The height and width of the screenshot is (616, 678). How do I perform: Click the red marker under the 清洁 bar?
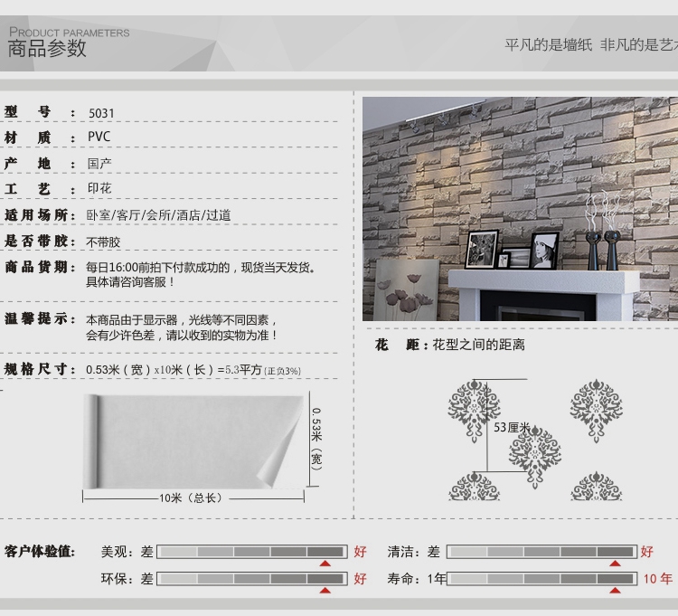[615, 564]
